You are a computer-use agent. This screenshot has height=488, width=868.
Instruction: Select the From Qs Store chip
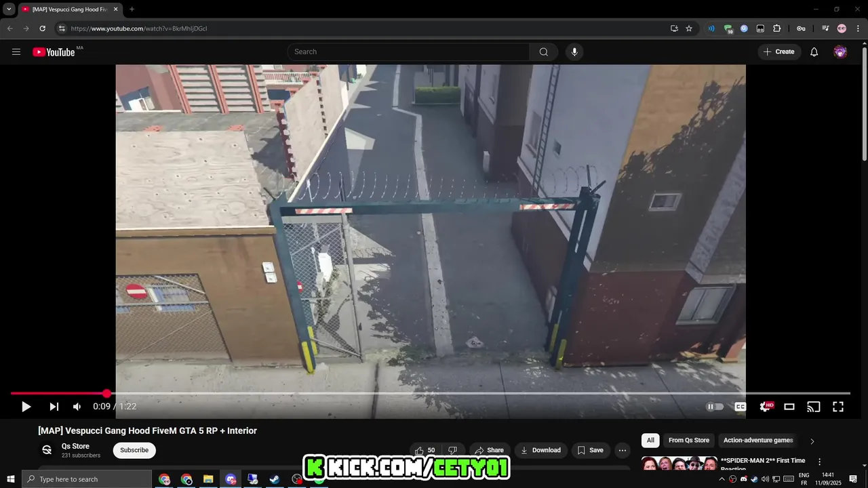(x=689, y=441)
